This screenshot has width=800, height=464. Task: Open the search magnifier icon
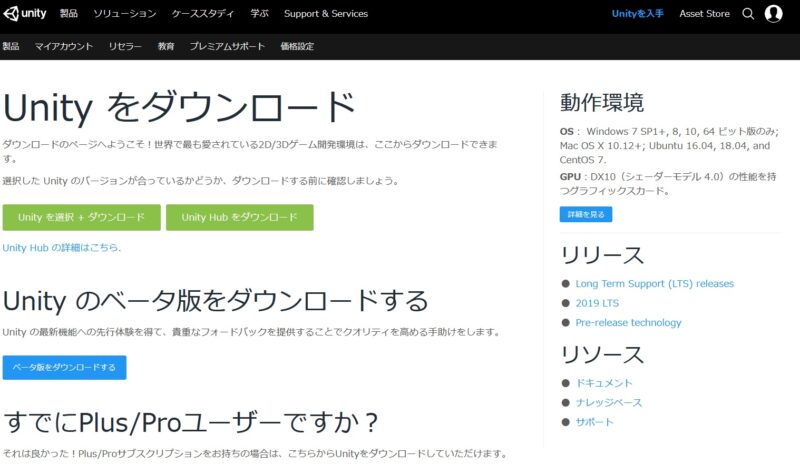point(748,14)
